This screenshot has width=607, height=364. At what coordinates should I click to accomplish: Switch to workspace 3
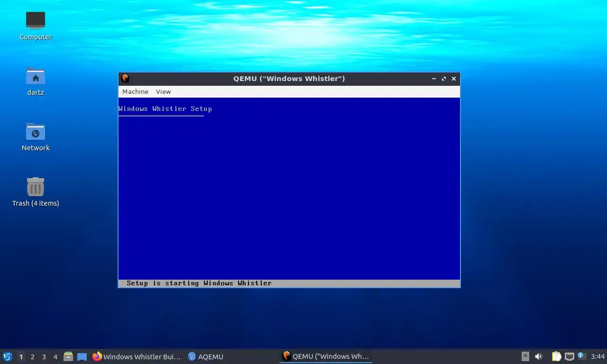point(44,356)
